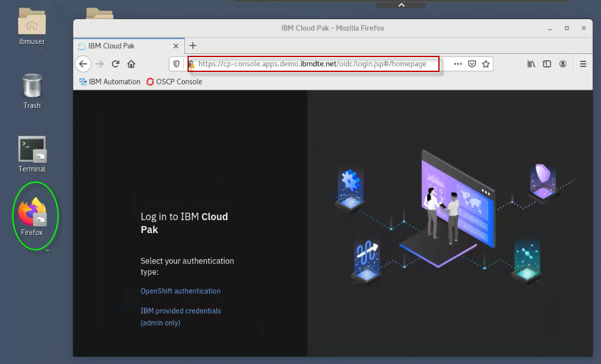Choose OpenShift authentication login
This screenshot has width=601, height=364.
[181, 291]
